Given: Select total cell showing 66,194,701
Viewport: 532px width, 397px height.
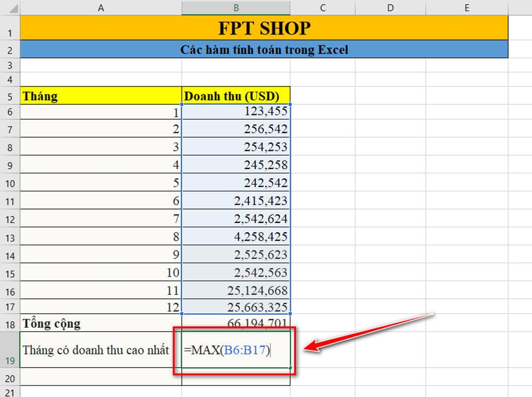Looking at the screenshot, I should tap(236, 323).
